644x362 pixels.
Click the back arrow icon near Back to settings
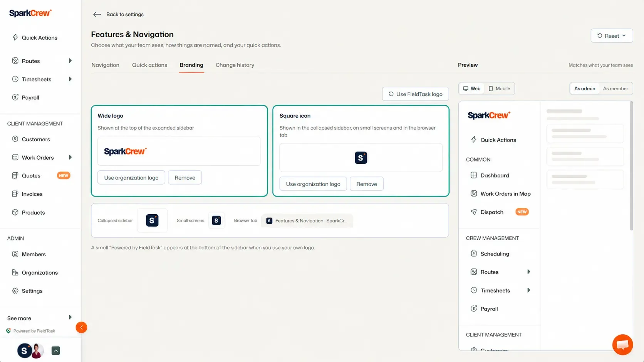(x=97, y=14)
